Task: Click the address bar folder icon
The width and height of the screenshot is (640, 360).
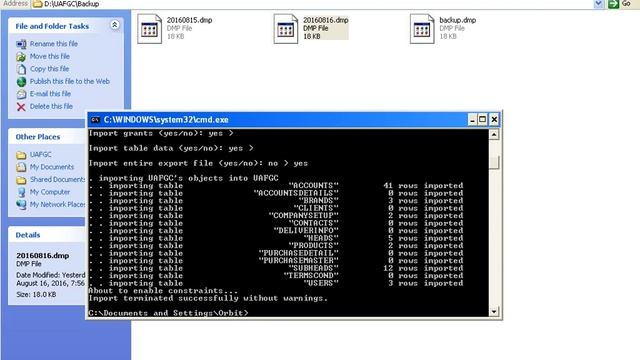Action: [x=38, y=4]
